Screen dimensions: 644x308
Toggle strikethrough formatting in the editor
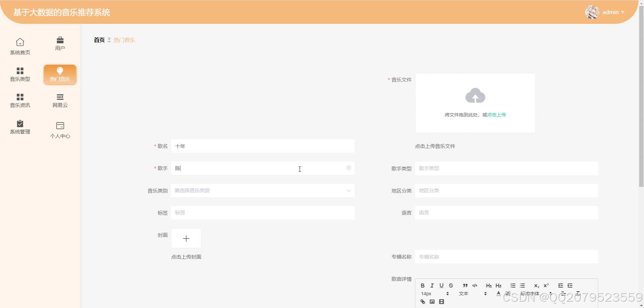tap(451, 285)
